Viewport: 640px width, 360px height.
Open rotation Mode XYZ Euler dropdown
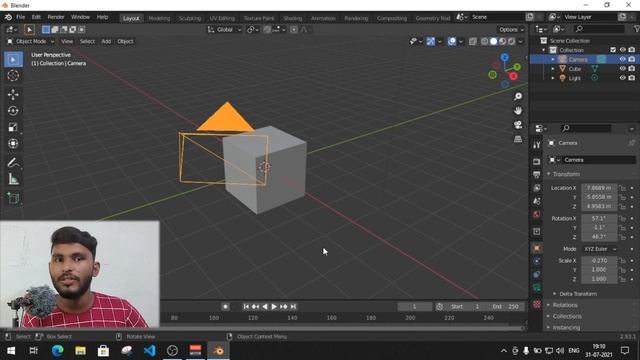(600, 249)
